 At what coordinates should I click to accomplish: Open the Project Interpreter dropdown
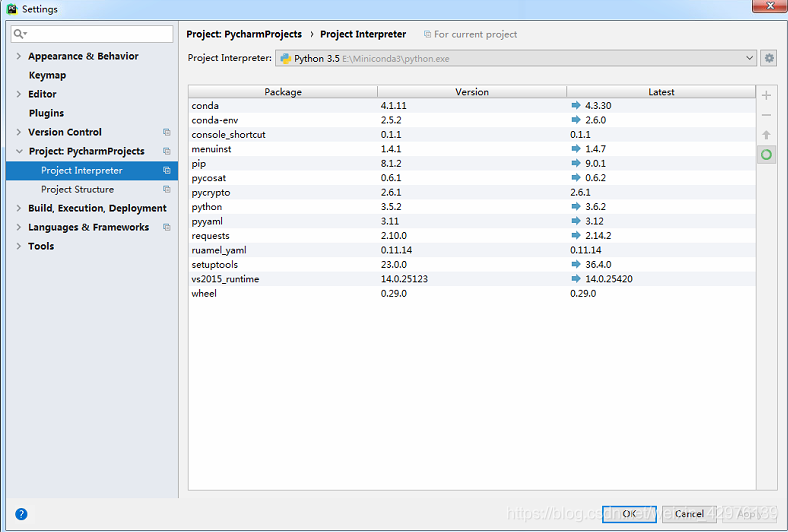point(515,58)
